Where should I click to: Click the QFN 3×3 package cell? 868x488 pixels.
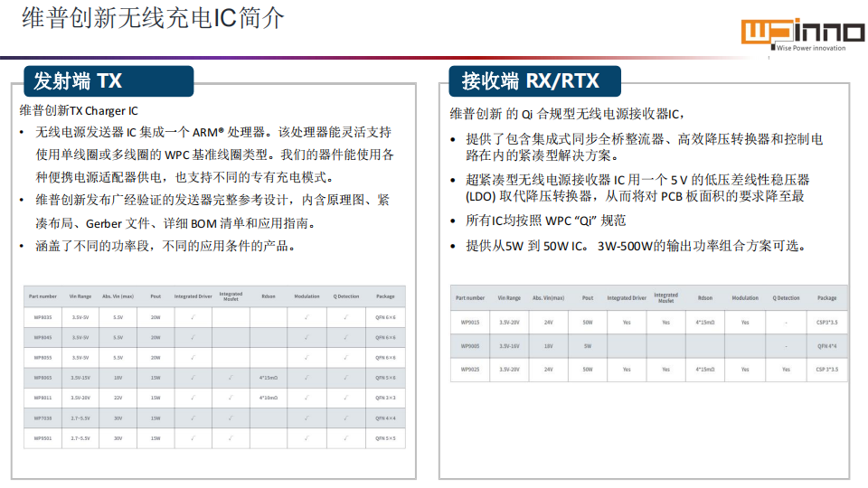(385, 398)
